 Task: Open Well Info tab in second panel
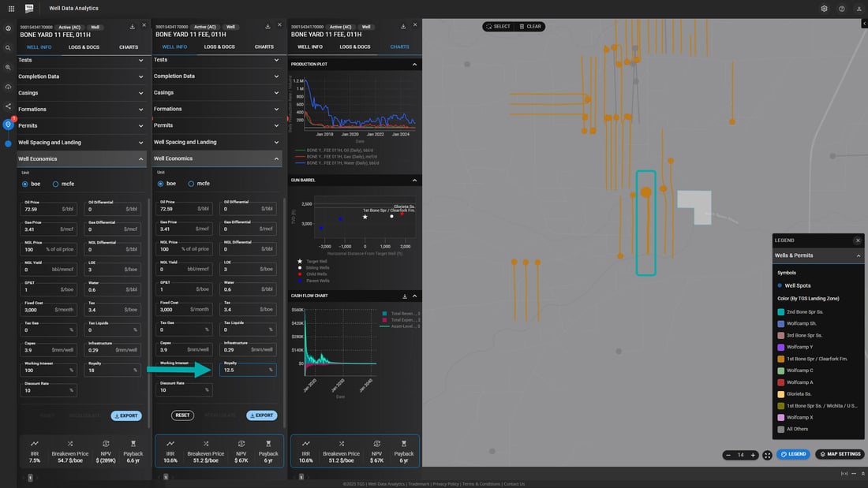[174, 47]
